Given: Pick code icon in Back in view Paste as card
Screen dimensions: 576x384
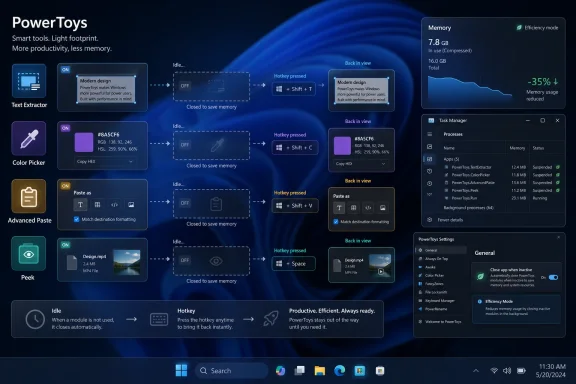Looking at the screenshot, I should point(368,208).
